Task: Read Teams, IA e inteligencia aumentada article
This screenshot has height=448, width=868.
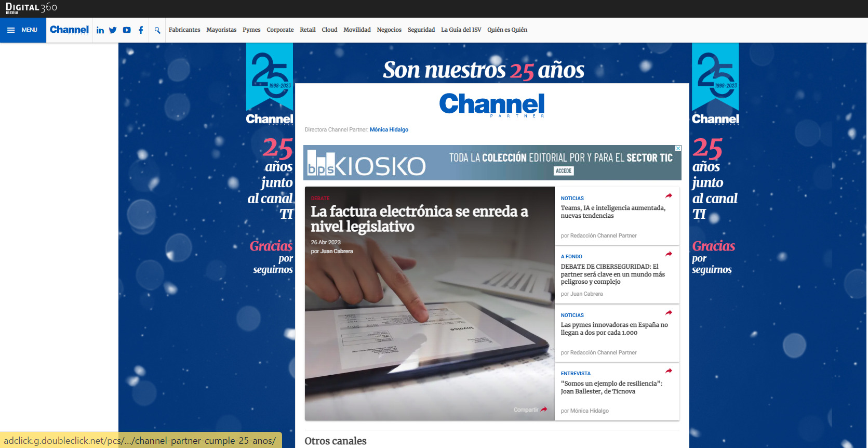Action: [x=613, y=212]
